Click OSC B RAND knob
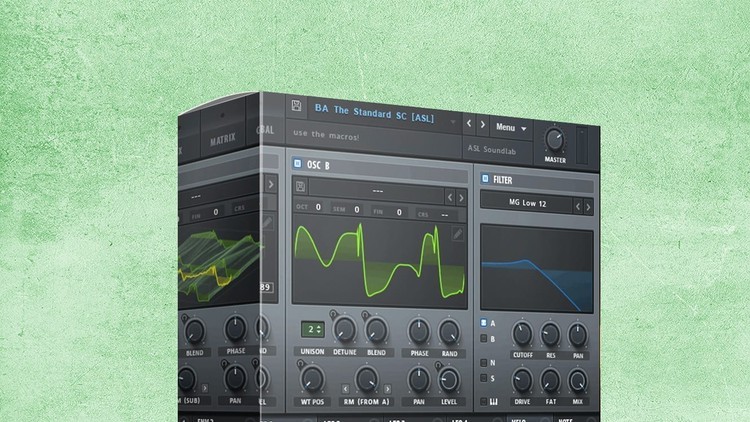750x422 pixels. click(x=449, y=333)
